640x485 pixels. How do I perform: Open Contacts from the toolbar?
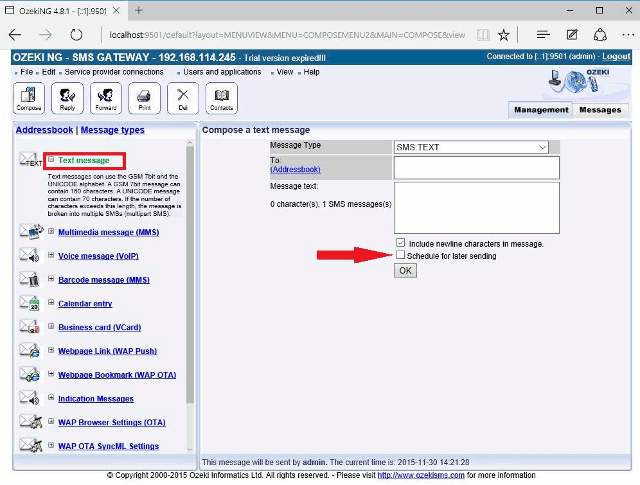coord(221,99)
